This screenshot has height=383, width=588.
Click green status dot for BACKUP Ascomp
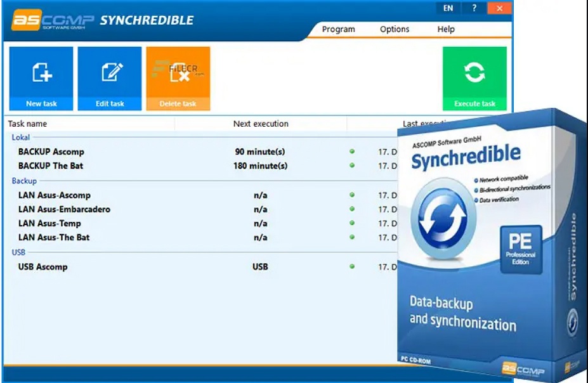click(x=352, y=152)
